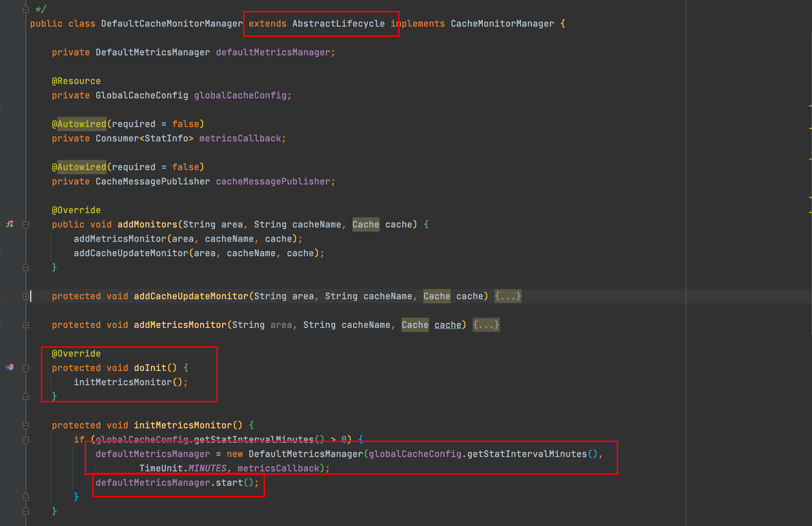Click the highlighted Cache type in addMonitors signature
Viewport: 812px width, 526px height.
(366, 224)
